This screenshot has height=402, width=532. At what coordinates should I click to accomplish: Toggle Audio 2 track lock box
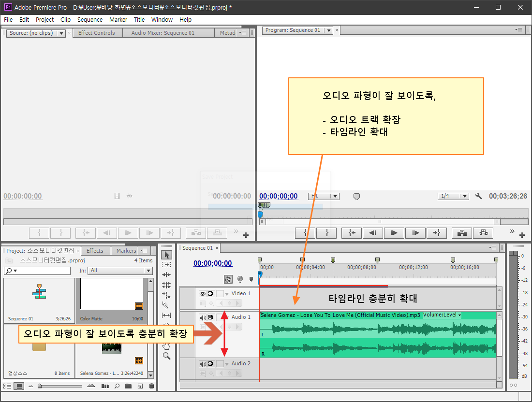pos(220,364)
